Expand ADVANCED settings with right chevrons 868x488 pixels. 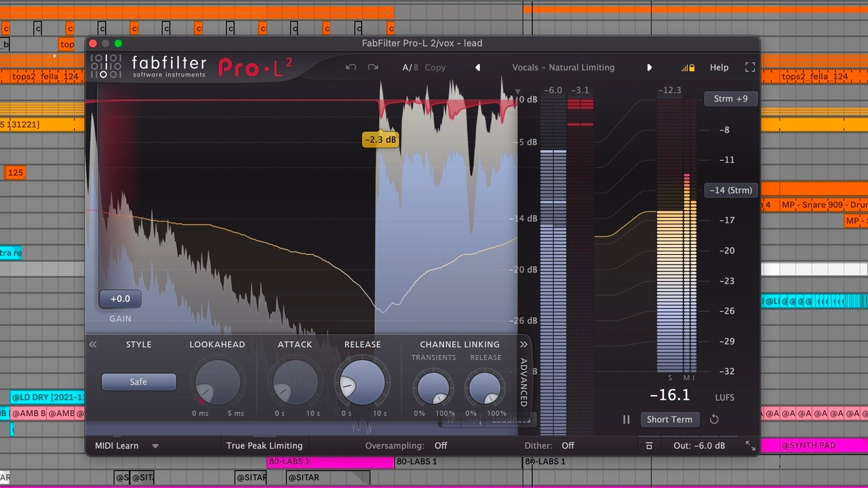pos(524,344)
